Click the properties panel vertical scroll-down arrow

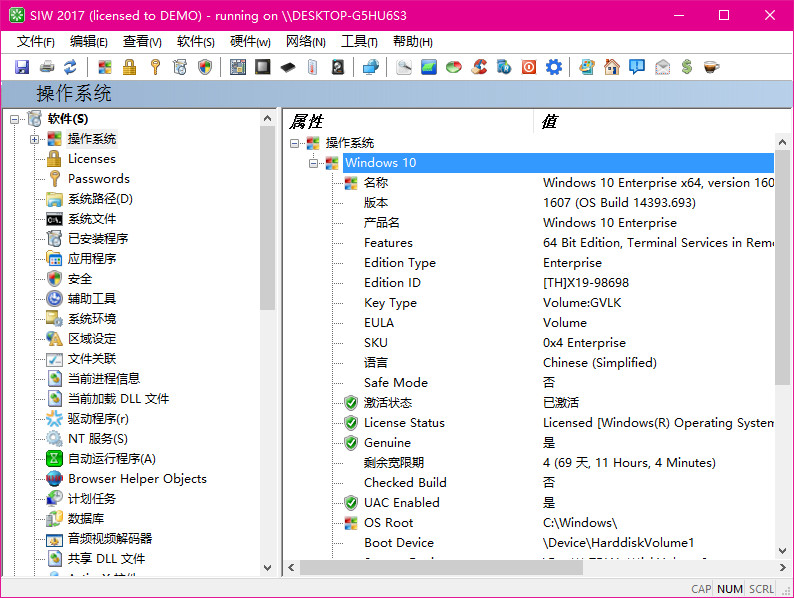pos(782,551)
